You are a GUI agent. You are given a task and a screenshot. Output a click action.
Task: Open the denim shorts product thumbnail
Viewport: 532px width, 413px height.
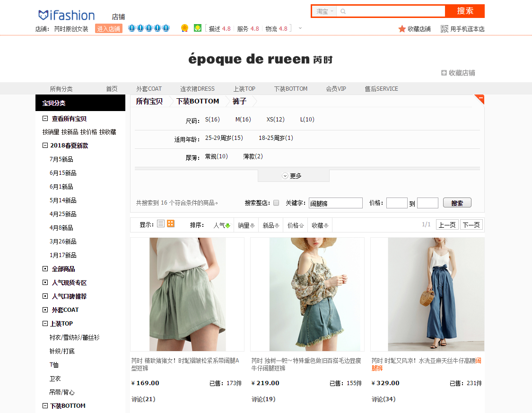coord(307,294)
